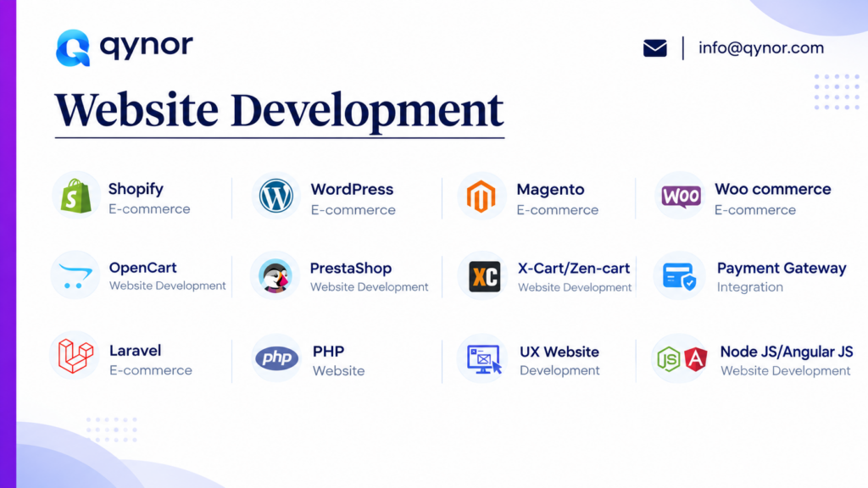
Task: Click the envelope mail icon
Action: pos(655,48)
